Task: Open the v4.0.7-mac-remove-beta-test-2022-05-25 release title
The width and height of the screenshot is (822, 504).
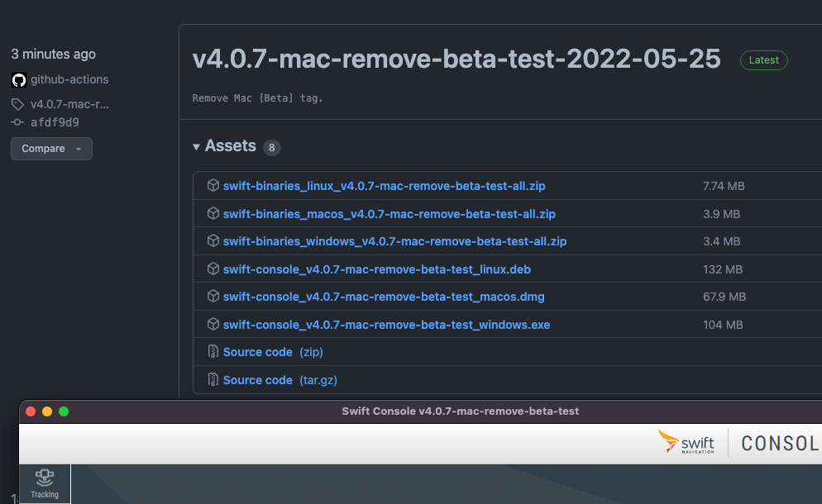Action: point(456,59)
